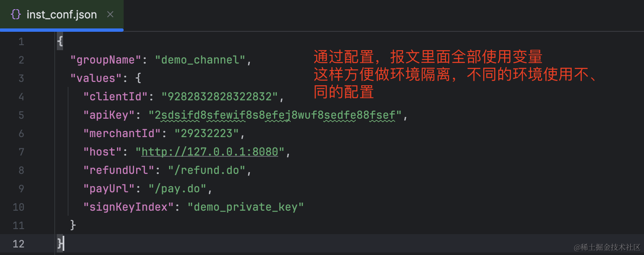
Task: Close the inst_conf.json tab
Action: tap(110, 15)
